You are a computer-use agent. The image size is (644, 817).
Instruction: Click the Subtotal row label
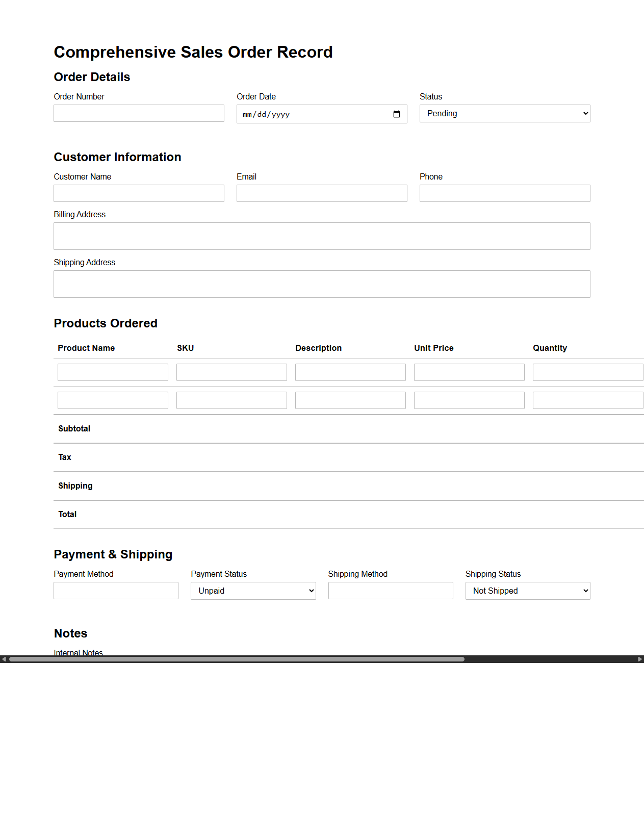click(74, 429)
